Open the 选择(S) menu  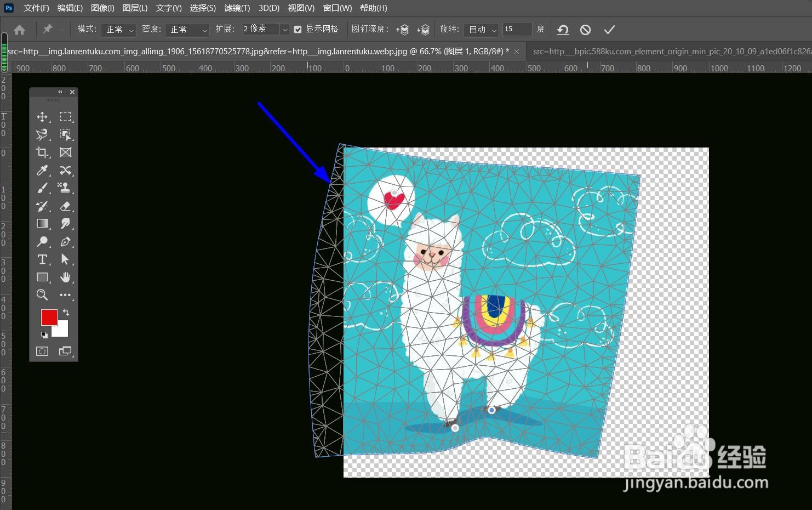[x=203, y=8]
